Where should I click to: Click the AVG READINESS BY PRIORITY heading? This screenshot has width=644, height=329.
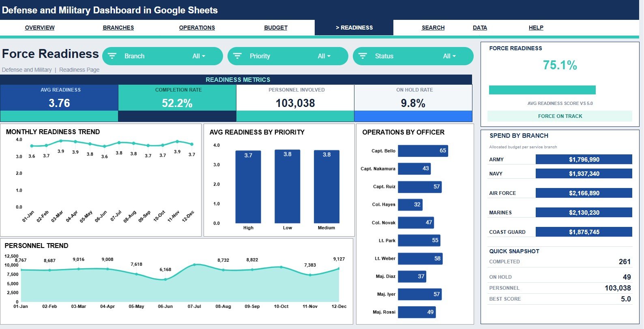(x=257, y=132)
